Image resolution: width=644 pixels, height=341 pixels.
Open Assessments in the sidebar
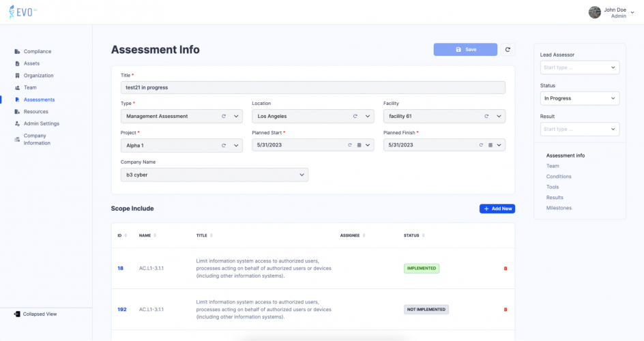(39, 100)
